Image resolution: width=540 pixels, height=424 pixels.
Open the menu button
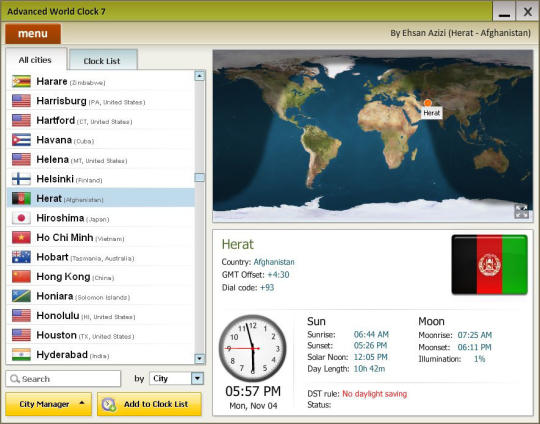click(x=33, y=34)
